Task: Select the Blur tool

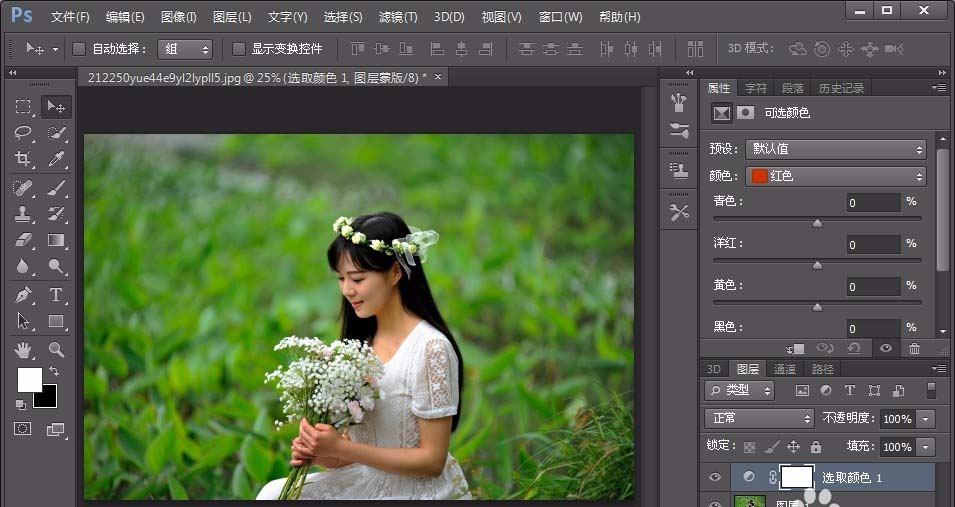Action: pyautogui.click(x=23, y=266)
